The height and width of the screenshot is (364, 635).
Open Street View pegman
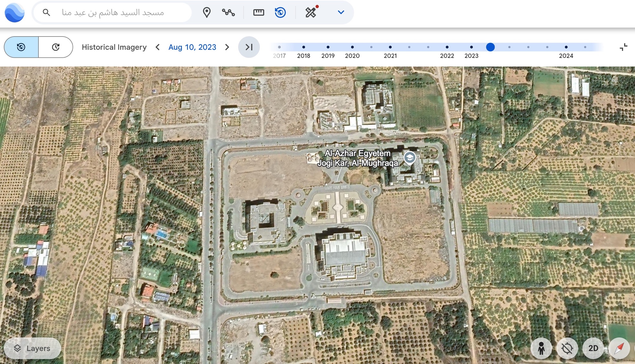click(541, 348)
